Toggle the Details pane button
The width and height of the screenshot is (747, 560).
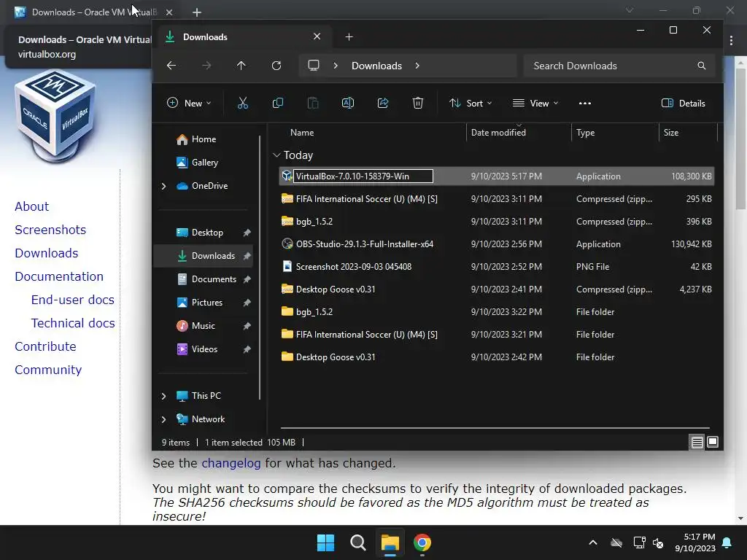pos(683,104)
